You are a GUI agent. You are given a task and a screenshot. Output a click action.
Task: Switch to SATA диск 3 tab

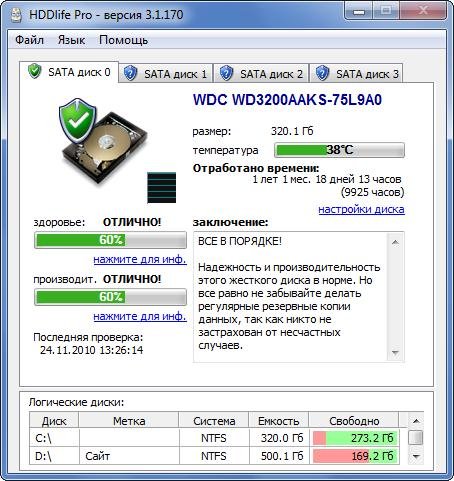357,73
